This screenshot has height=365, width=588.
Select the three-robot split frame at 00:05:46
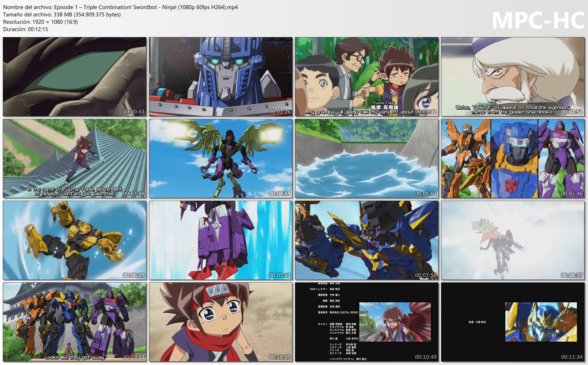pos(513,159)
